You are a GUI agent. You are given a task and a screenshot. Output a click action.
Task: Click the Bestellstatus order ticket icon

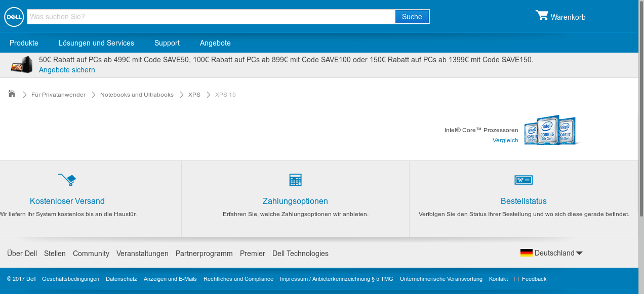coord(524,180)
